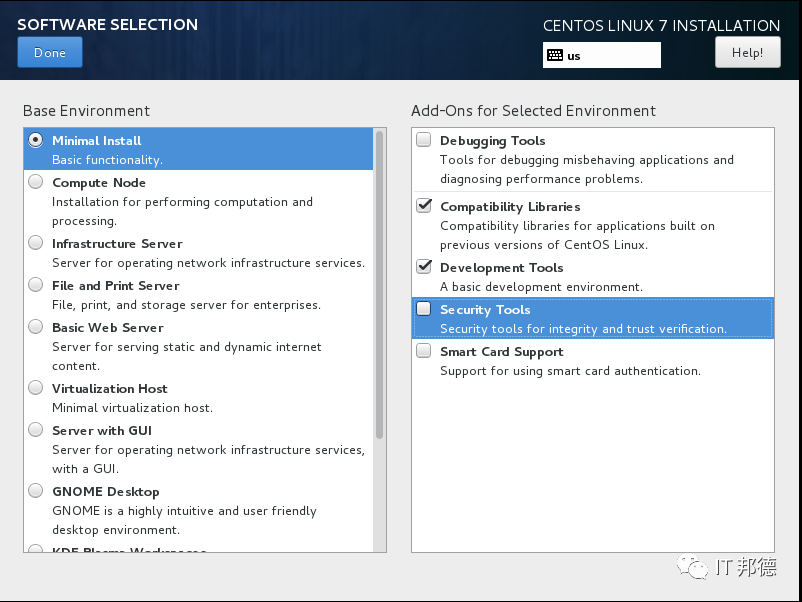Screen dimensions: 802x602
Task: Click the keyboard icon beside us
Action: (555, 55)
